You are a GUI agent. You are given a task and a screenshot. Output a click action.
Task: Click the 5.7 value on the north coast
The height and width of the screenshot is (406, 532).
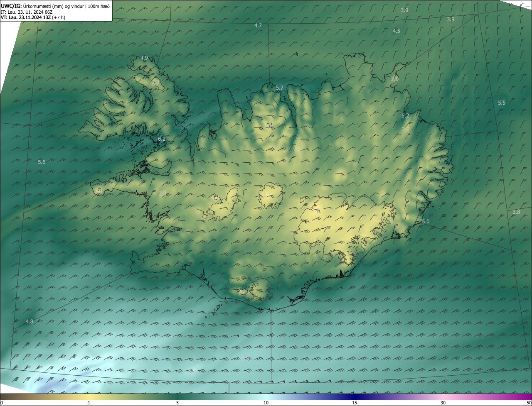click(280, 88)
